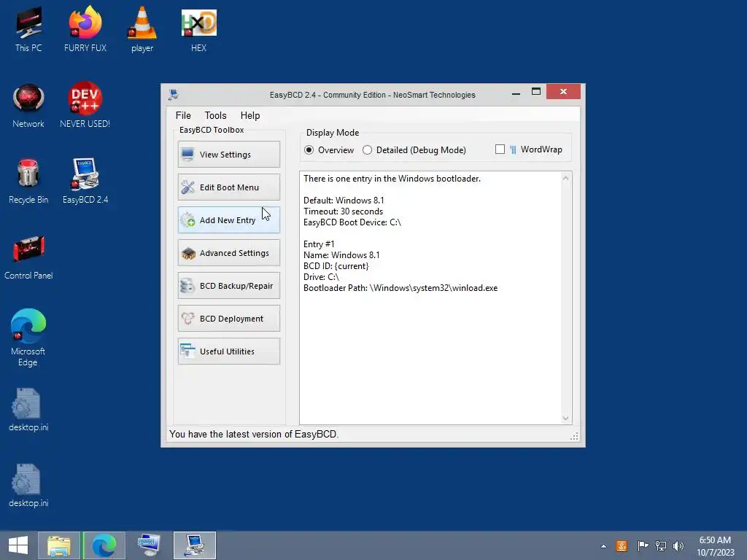This screenshot has height=560, width=747.
Task: Open File Explorer from the taskbar
Action: (59, 545)
